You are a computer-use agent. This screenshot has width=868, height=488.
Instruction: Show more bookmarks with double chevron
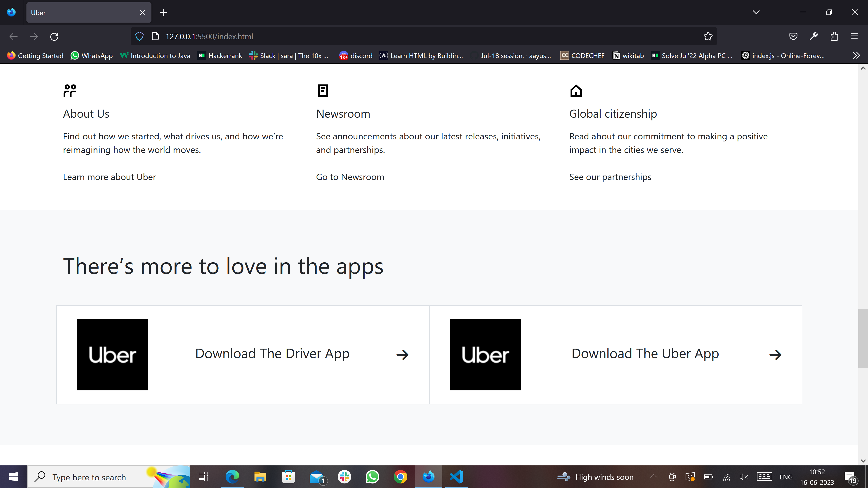(856, 56)
